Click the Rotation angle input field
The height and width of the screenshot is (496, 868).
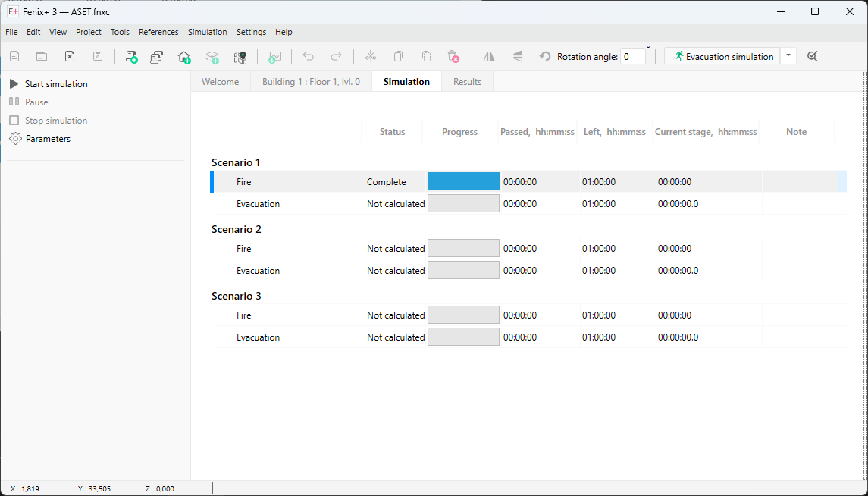click(x=633, y=55)
